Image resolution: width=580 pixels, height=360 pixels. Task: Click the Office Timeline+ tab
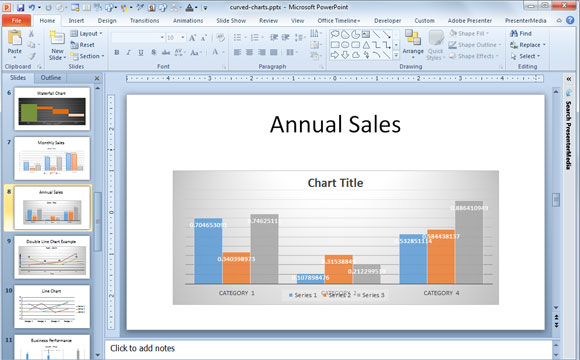(338, 21)
